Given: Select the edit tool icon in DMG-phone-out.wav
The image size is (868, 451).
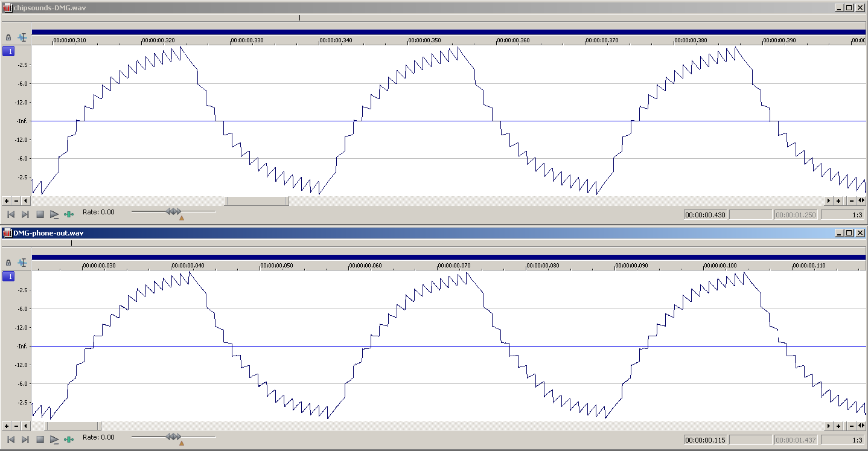Looking at the screenshot, I should click(23, 263).
